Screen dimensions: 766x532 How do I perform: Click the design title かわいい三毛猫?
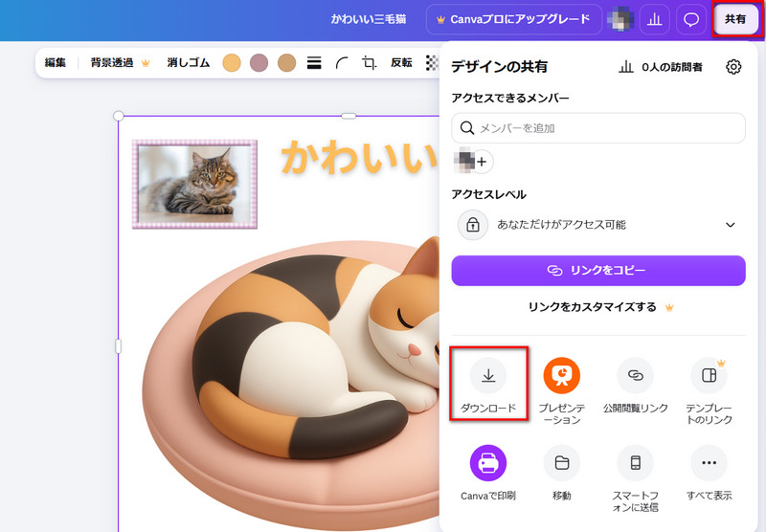point(369,19)
